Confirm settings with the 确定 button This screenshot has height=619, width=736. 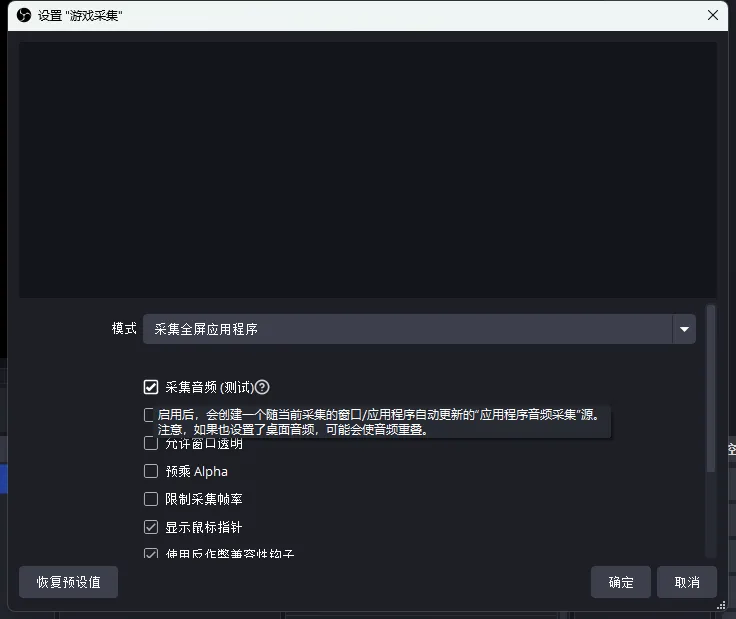tap(621, 582)
